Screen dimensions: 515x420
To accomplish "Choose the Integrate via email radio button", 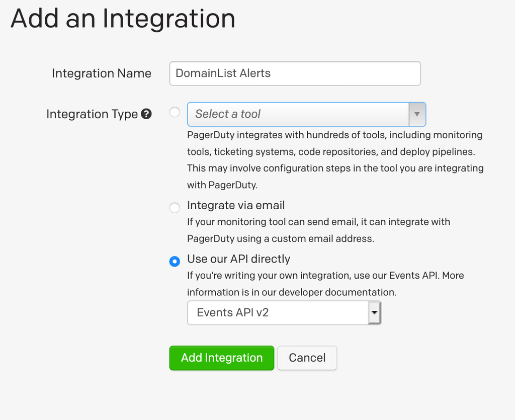I will coord(175,208).
